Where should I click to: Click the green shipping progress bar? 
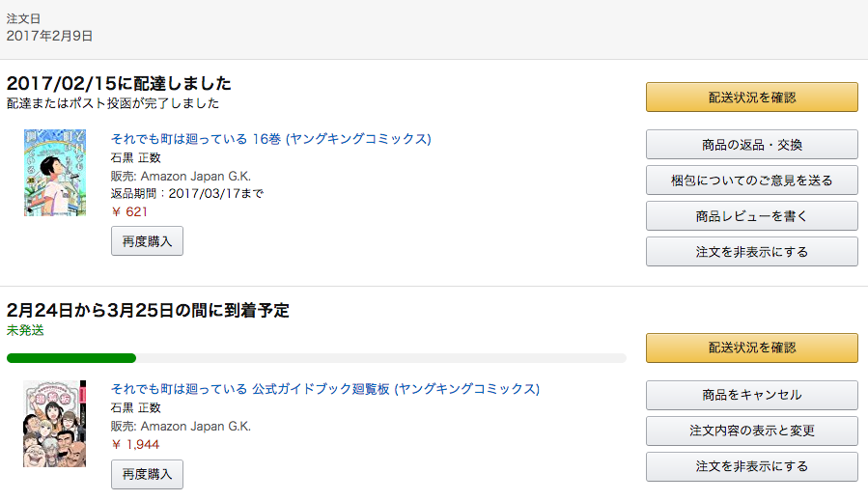(71, 358)
